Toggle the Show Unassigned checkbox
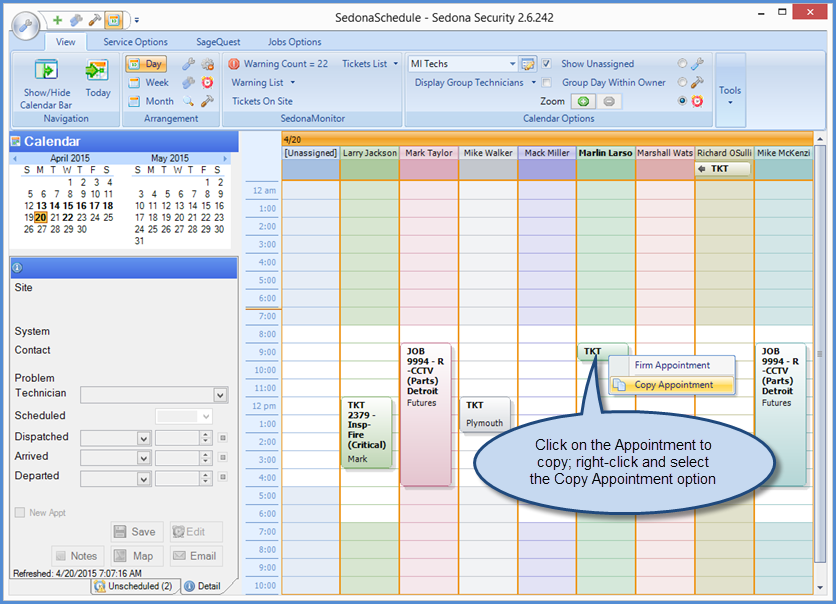 [x=546, y=64]
